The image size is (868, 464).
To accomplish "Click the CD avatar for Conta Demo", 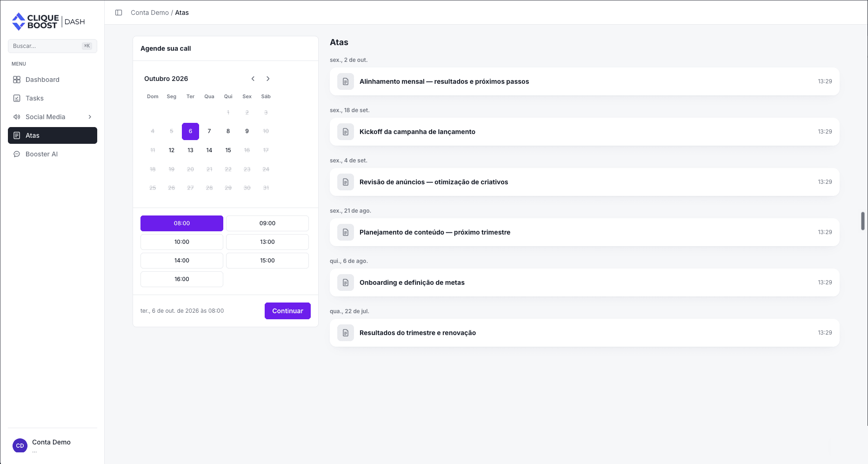I will point(20,445).
